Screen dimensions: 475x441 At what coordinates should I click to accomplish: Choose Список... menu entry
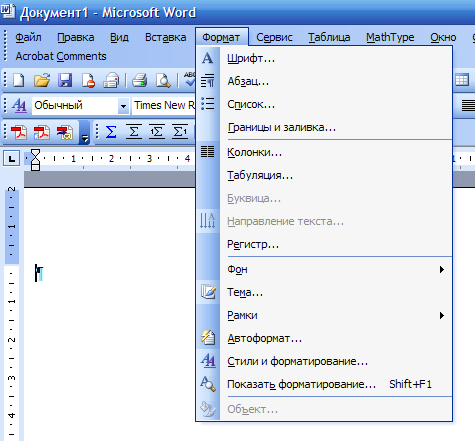coord(324,104)
